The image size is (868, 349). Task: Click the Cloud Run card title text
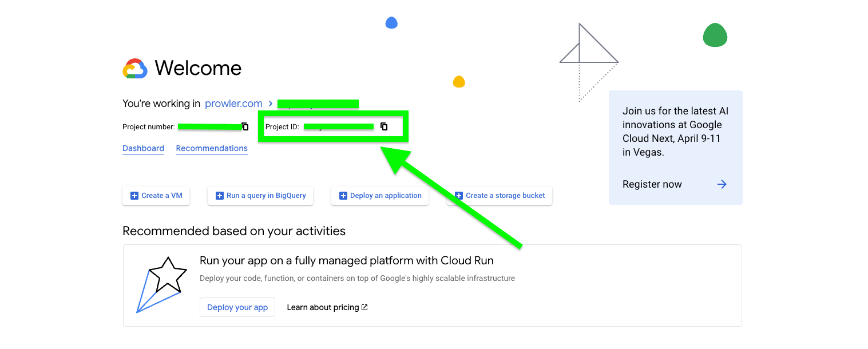(x=347, y=261)
